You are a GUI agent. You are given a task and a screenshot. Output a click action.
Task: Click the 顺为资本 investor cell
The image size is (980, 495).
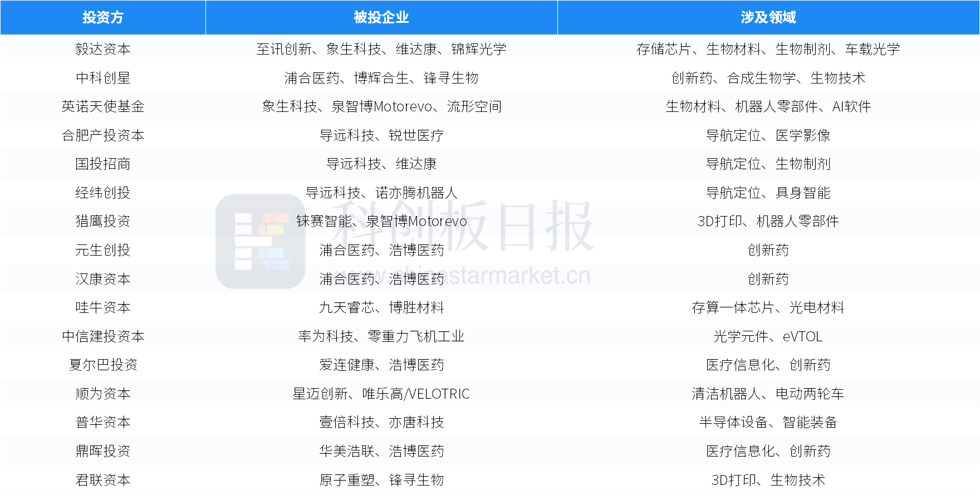103,394
